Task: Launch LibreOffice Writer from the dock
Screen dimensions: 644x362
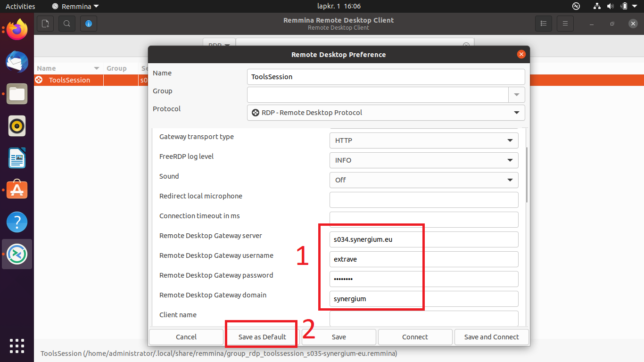Action: 17,158
